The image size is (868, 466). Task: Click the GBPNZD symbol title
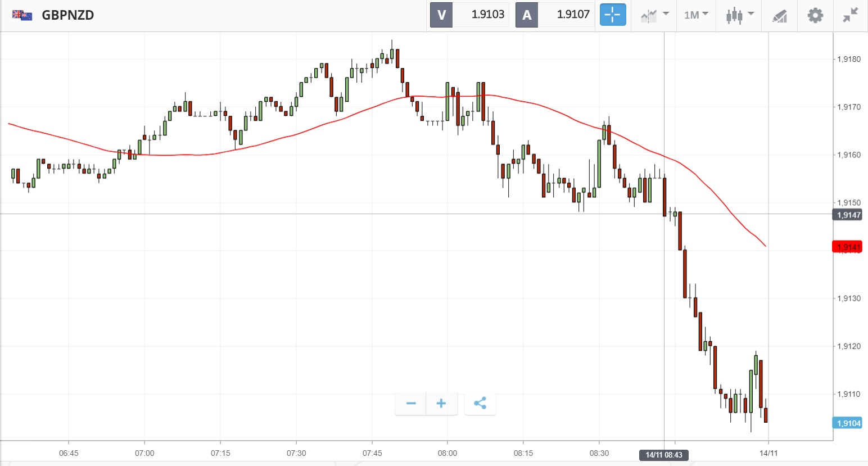point(68,15)
